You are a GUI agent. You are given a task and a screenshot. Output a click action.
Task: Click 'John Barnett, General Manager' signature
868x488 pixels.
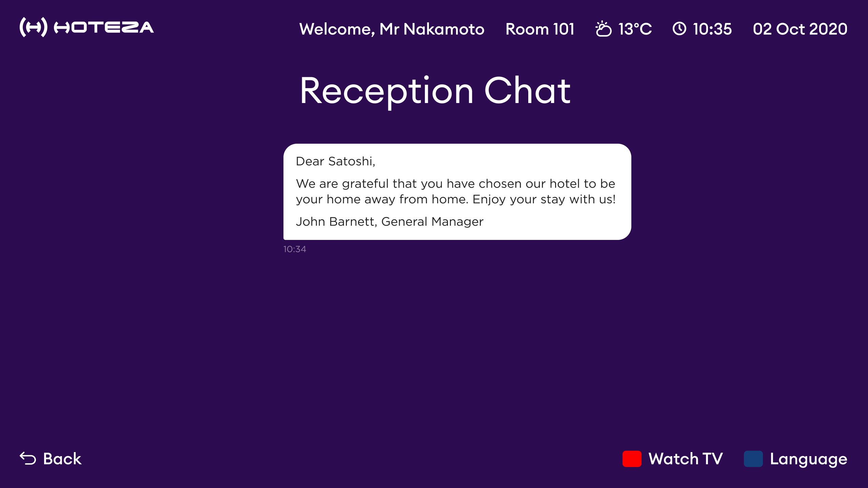(390, 222)
